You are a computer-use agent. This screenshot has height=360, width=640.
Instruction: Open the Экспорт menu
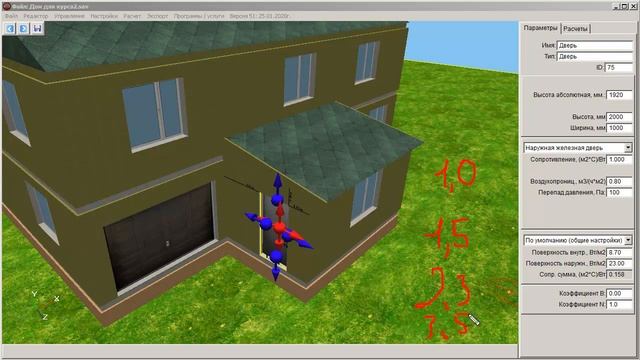click(157, 16)
